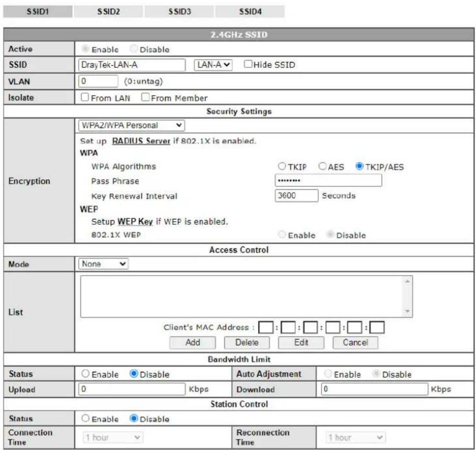Screen dimensions: 476x450
Task: Open the LAN-A dropdown
Action: pos(213,65)
